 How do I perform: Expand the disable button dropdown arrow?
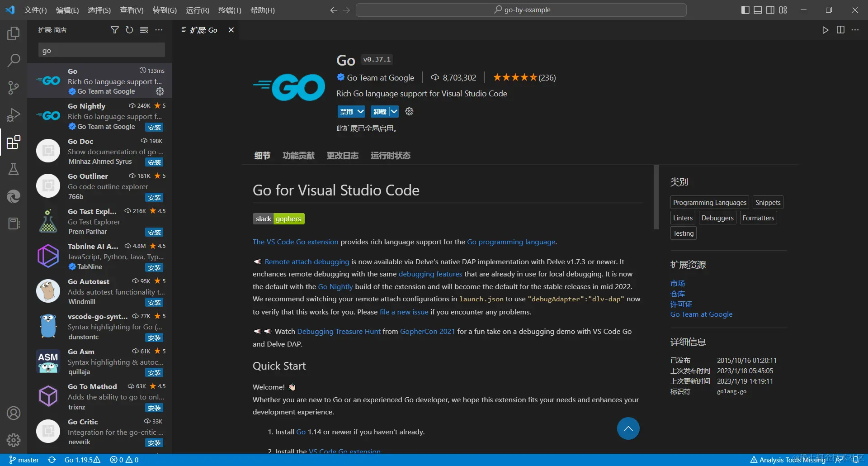pyautogui.click(x=360, y=111)
